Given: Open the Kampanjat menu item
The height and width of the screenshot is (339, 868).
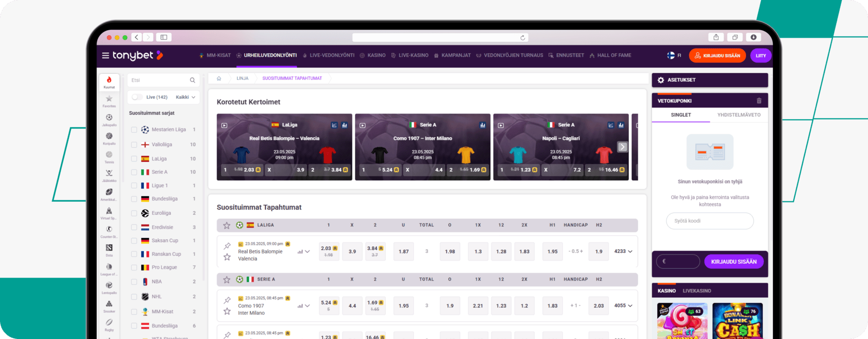Looking at the screenshot, I should (x=452, y=56).
